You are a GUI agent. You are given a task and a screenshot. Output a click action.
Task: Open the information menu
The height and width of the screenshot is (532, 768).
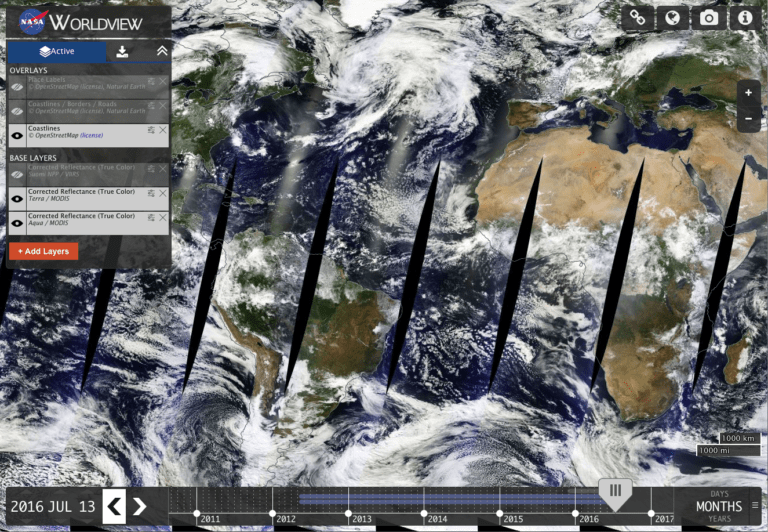pyautogui.click(x=744, y=18)
